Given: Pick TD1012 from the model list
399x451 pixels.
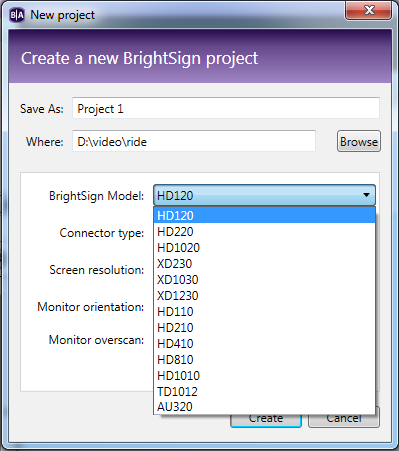Looking at the screenshot, I should [264, 391].
